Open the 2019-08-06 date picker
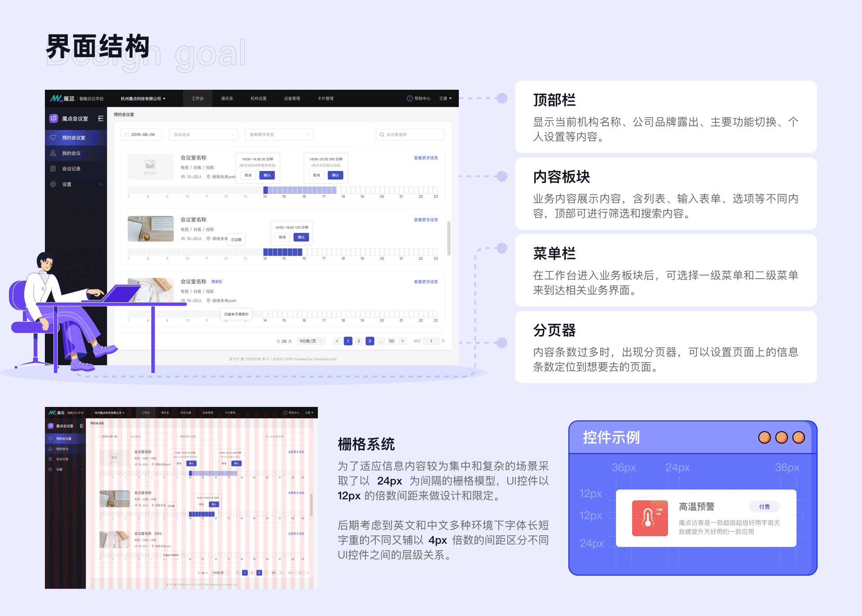The height and width of the screenshot is (616, 862). coord(141,135)
